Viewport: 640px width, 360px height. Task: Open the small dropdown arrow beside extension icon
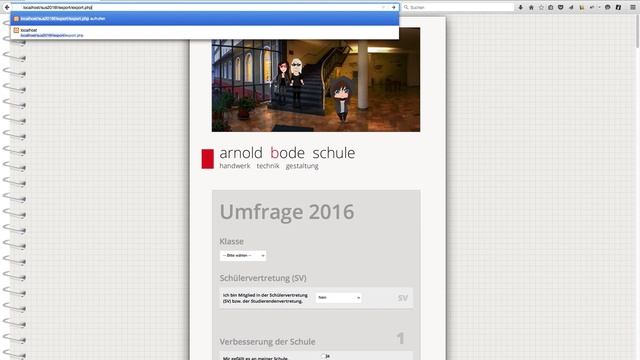point(599,7)
